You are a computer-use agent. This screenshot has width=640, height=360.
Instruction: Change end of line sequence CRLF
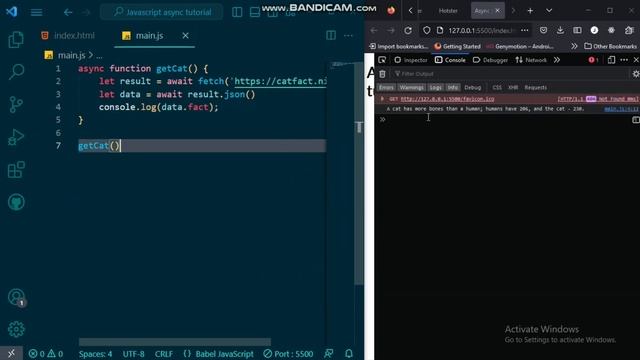164,354
